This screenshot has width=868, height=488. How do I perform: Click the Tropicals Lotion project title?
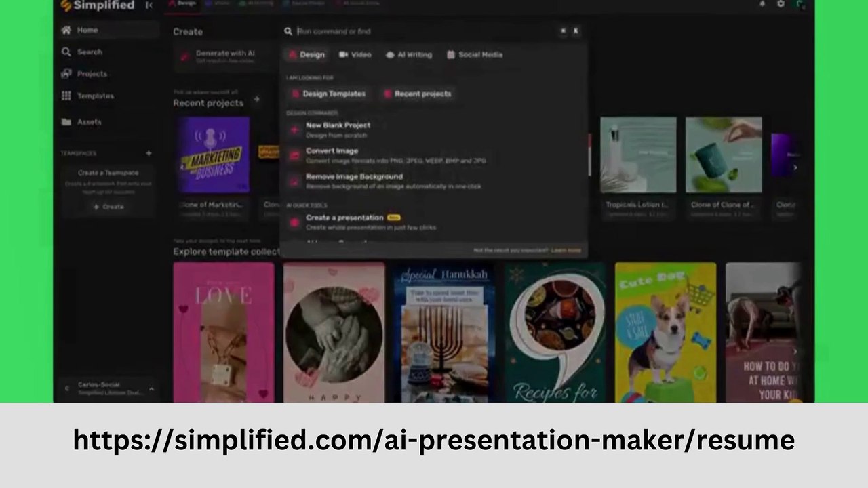tap(637, 205)
